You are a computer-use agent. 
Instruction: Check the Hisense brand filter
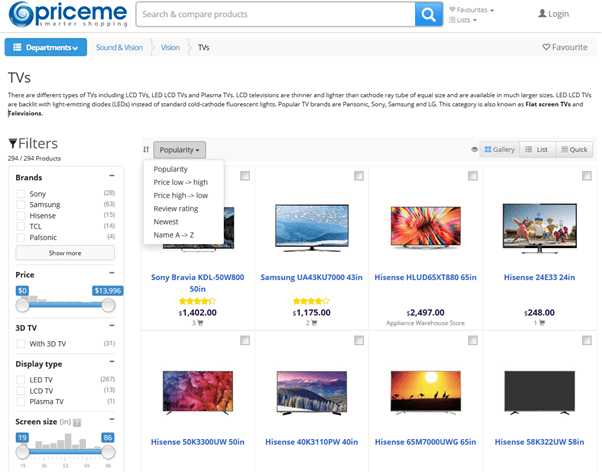coord(21,215)
